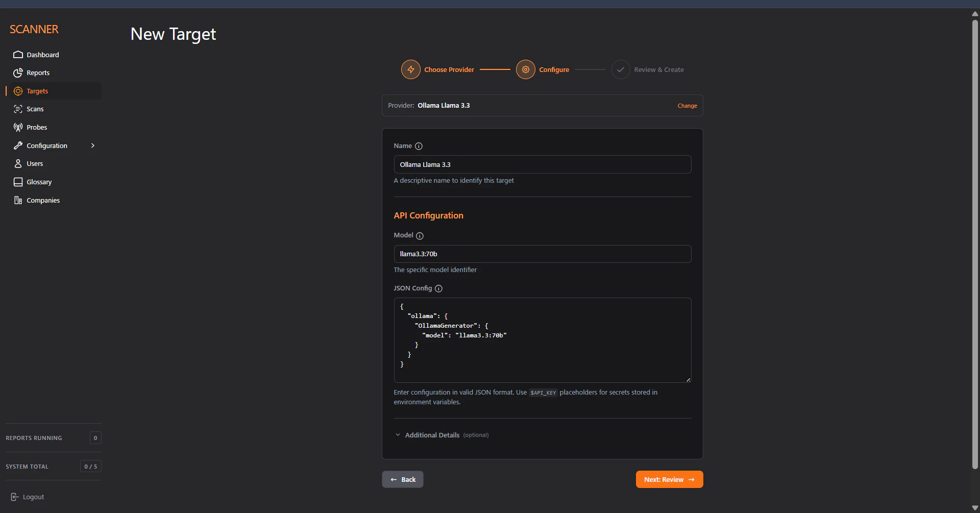Image resolution: width=980 pixels, height=513 pixels.
Task: Open the Glossary menu item
Action: [54, 182]
